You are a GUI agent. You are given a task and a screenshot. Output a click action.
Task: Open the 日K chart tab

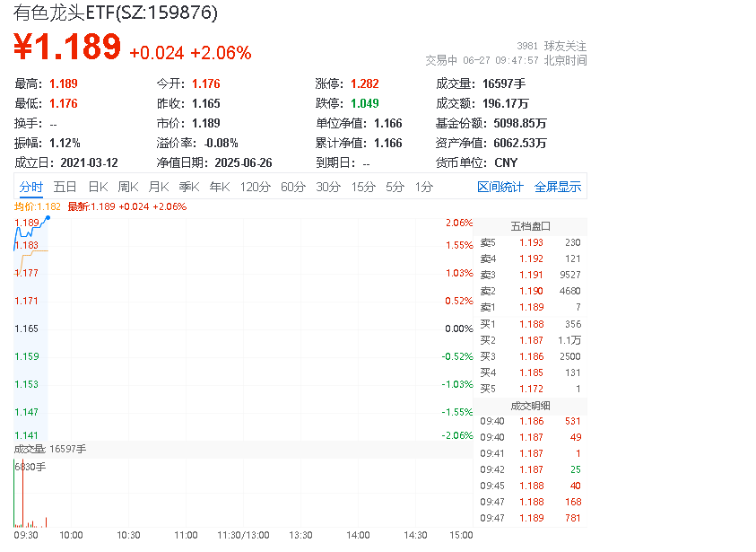98,187
